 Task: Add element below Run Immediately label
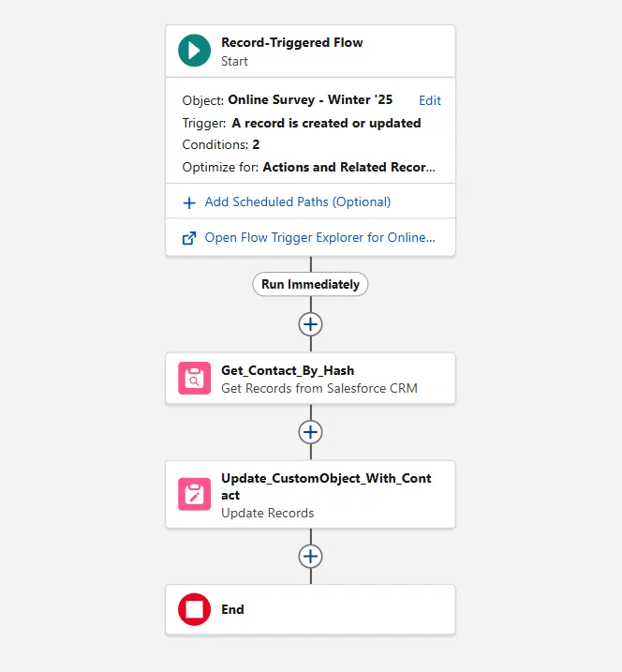311,324
